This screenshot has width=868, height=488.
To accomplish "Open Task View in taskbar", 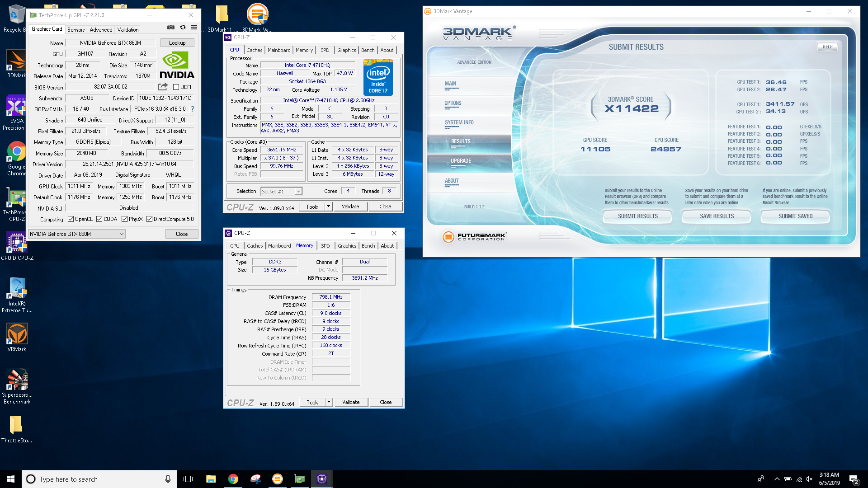I will [x=188, y=479].
